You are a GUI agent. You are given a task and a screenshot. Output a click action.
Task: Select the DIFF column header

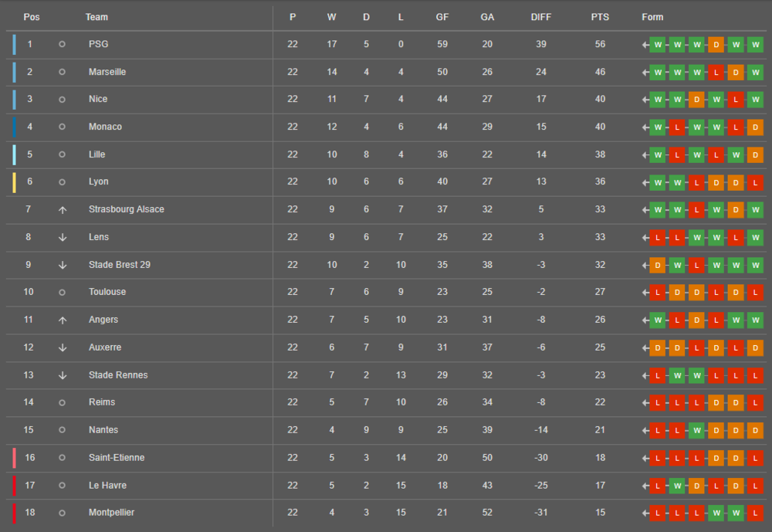[541, 17]
